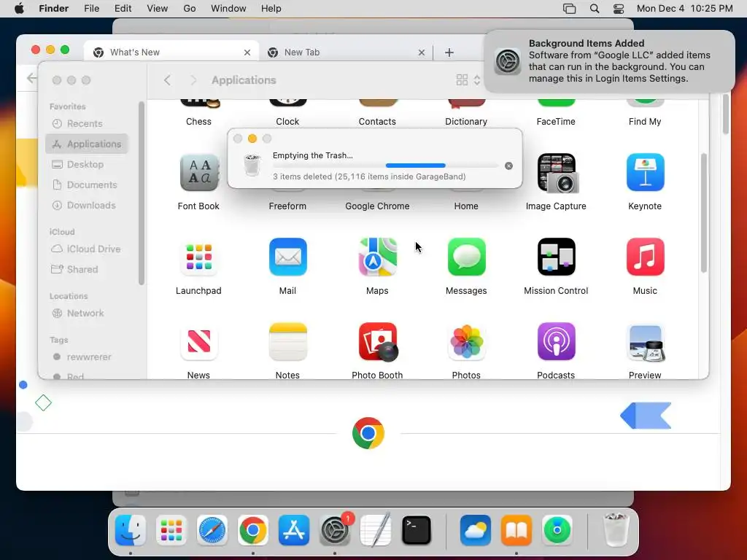Open the Finder menu in the menu bar
747x560 pixels.
54,9
